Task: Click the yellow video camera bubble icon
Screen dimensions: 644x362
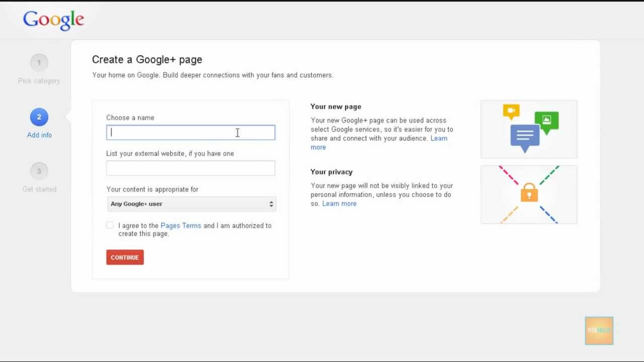Action: pos(511,111)
